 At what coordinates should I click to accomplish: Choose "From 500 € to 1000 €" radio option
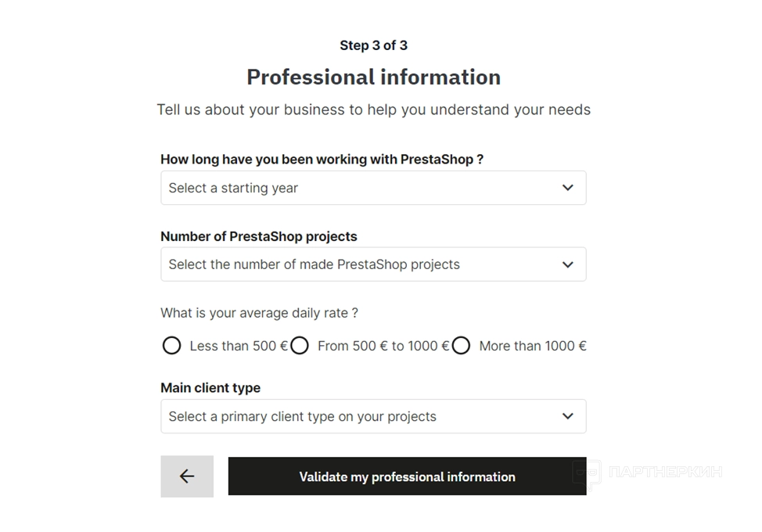[x=300, y=346]
